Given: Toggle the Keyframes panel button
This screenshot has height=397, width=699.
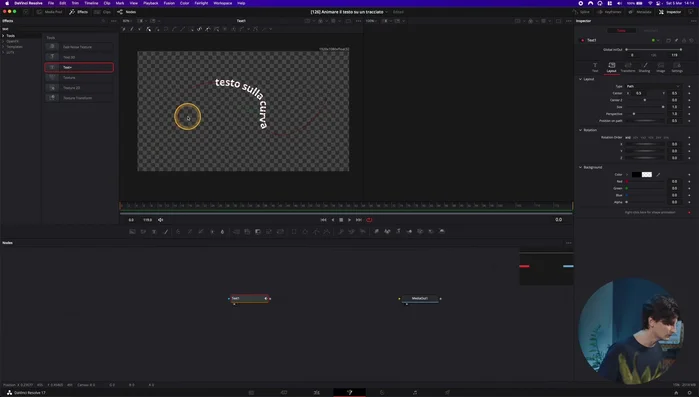Looking at the screenshot, I should point(609,12).
